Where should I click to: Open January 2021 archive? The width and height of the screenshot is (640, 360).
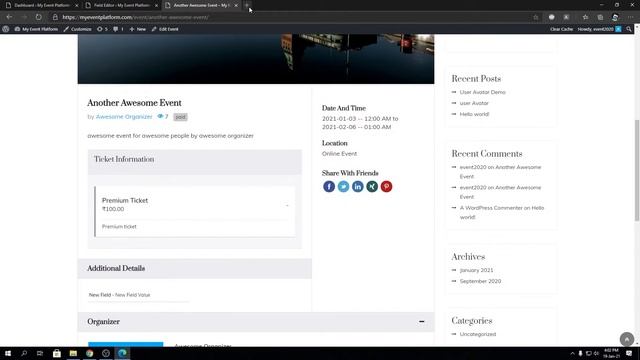point(476,270)
